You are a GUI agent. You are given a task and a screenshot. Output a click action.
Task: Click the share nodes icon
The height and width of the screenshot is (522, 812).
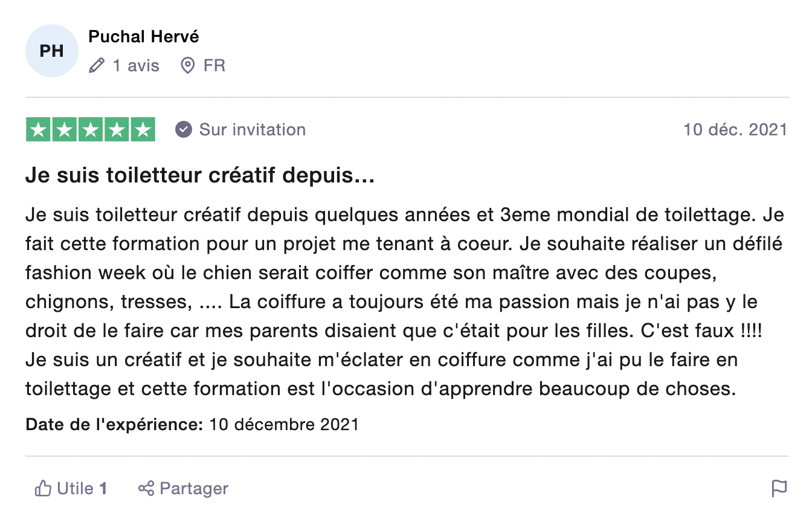point(146,488)
